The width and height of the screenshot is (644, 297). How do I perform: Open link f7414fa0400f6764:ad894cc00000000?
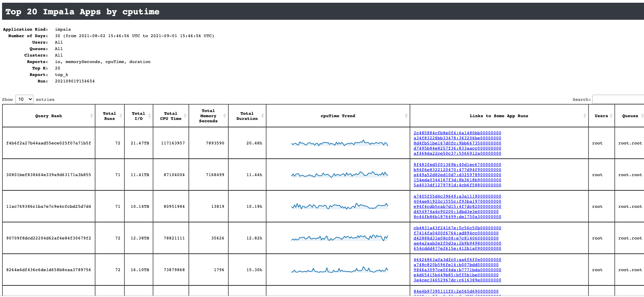(456, 233)
